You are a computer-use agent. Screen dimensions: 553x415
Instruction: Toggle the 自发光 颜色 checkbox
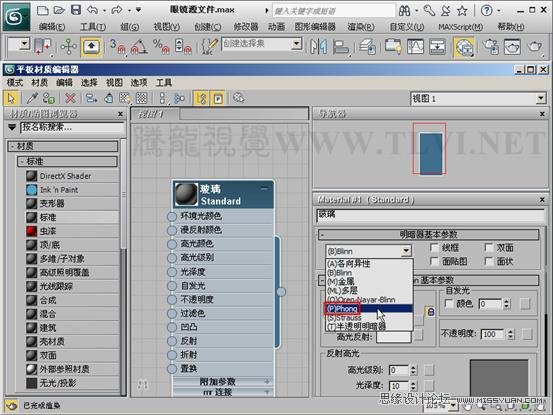(x=449, y=303)
